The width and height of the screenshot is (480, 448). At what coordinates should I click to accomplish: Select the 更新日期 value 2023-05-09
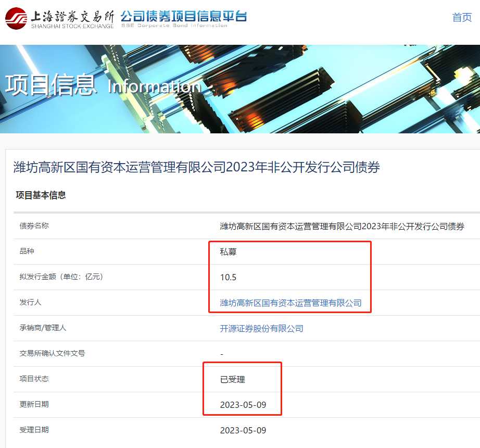243,405
